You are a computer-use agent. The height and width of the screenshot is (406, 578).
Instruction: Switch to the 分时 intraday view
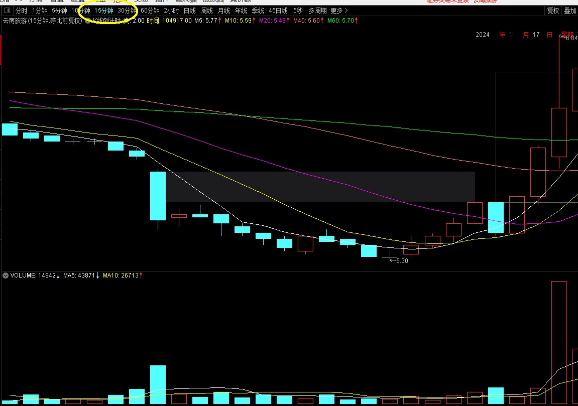(21, 11)
